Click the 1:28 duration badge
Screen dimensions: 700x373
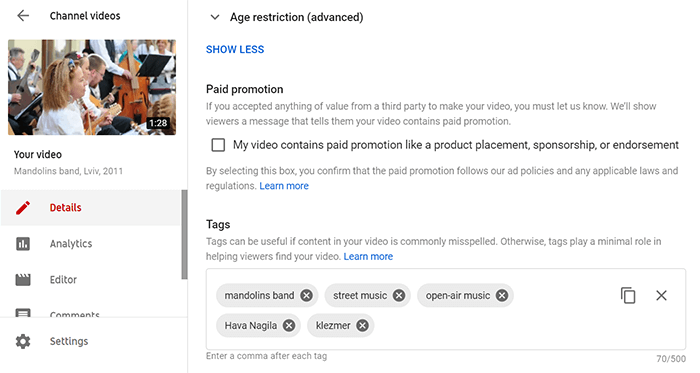pyautogui.click(x=158, y=123)
